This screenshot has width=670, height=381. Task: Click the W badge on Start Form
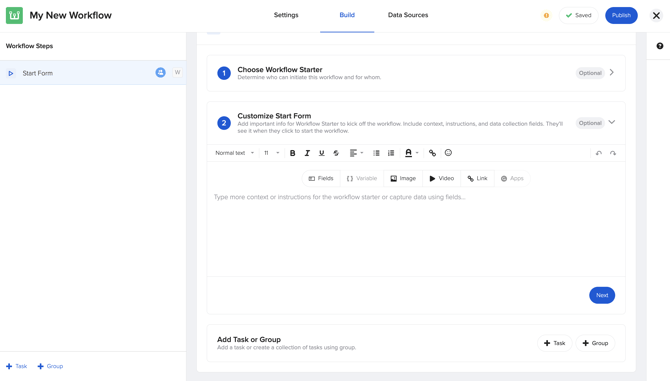pos(177,72)
